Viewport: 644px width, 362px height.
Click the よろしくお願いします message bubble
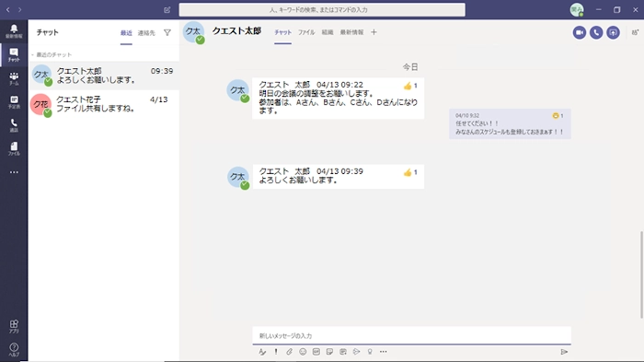pos(338,177)
